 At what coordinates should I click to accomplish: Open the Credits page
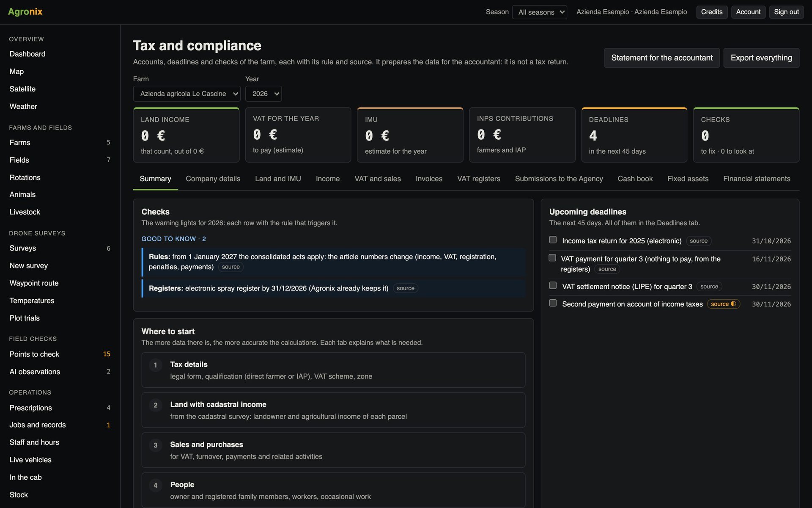[x=712, y=12]
